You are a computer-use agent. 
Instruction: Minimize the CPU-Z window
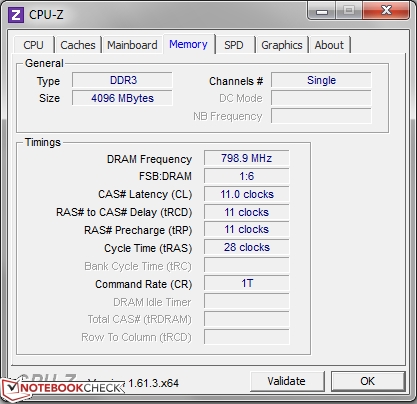coord(322,11)
